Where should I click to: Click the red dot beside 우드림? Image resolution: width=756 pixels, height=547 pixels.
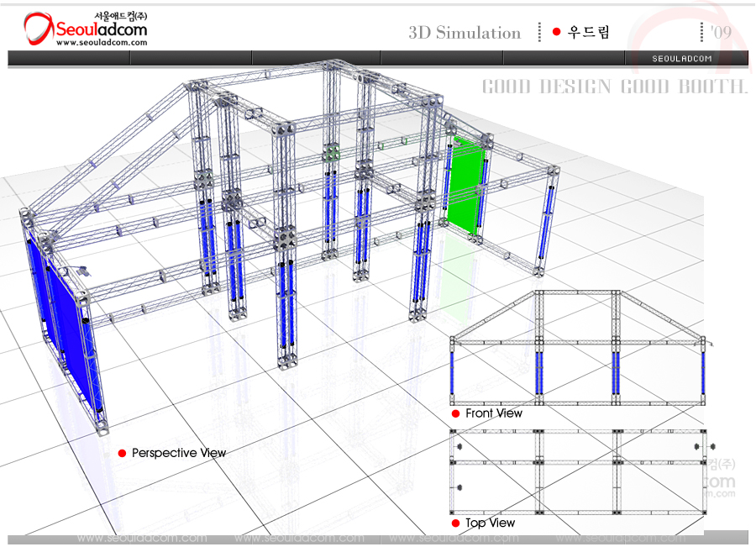[x=556, y=32]
